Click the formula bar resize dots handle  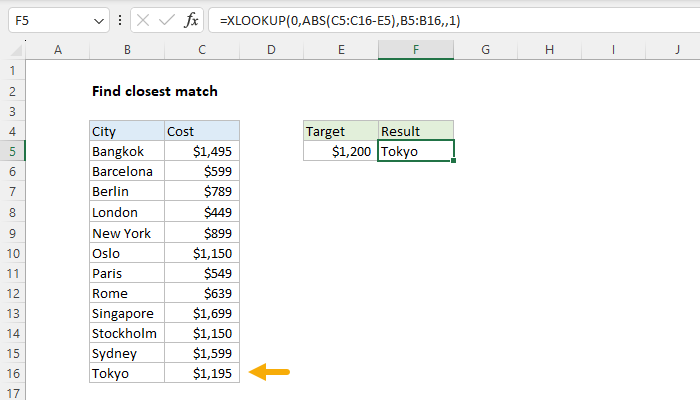tap(120, 21)
